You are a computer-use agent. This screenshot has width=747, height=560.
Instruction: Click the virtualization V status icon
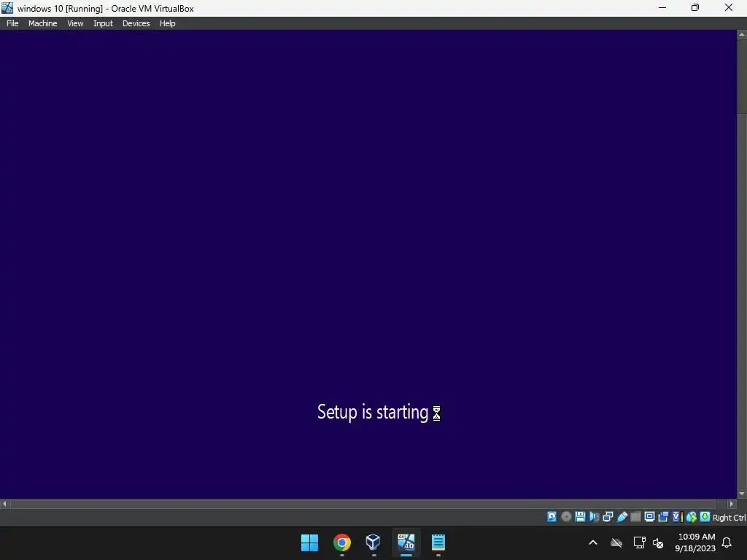point(677,517)
